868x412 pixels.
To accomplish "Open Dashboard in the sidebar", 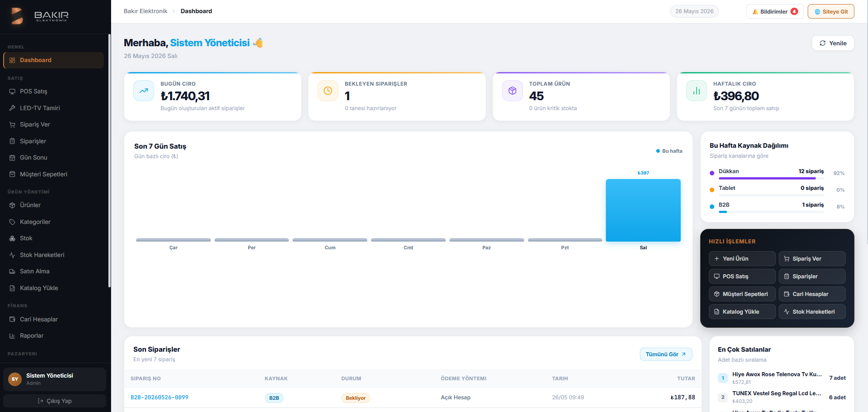I will click(x=54, y=60).
